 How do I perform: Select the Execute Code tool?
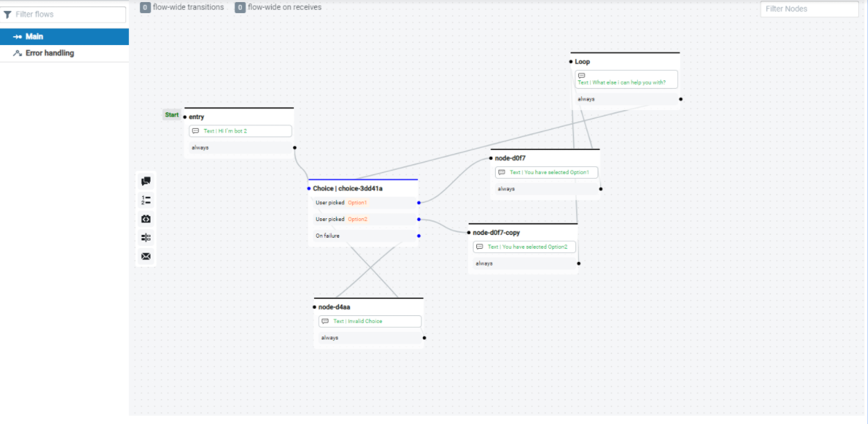(146, 218)
